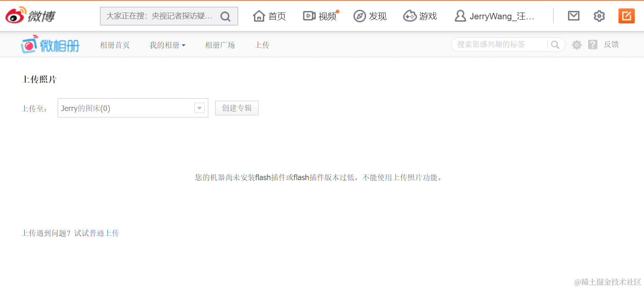Image resolution: width=644 pixels, height=289 pixels.
Task: Open the messages envelope icon
Action: tap(574, 16)
